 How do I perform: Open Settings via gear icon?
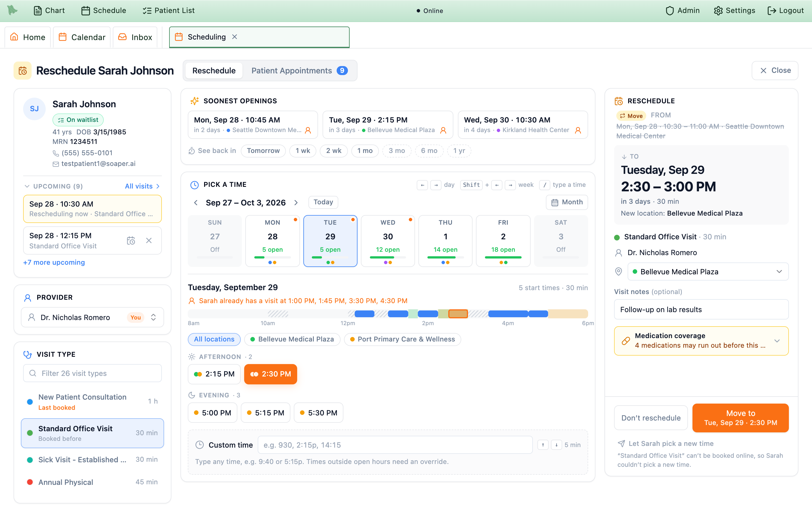(x=718, y=11)
